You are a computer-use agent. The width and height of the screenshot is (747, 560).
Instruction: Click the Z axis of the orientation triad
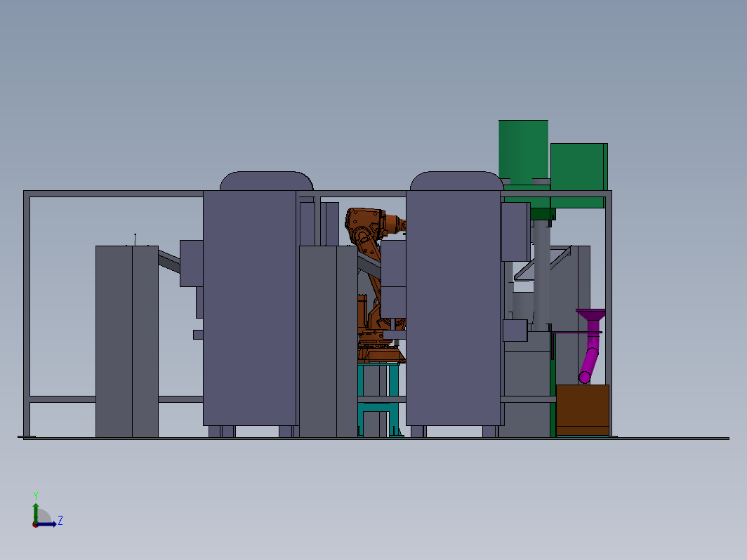point(48,524)
